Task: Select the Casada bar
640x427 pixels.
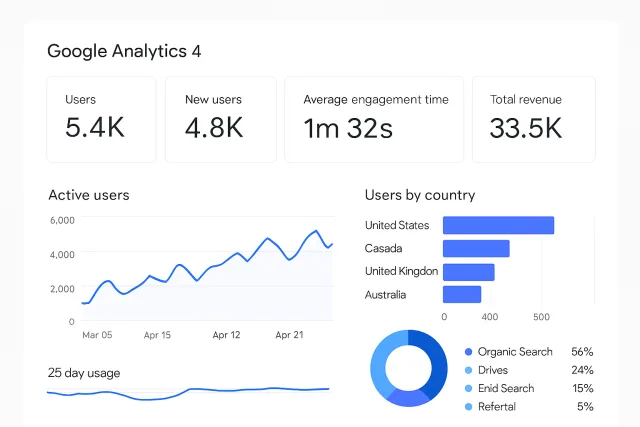Action: pyautogui.click(x=476, y=249)
